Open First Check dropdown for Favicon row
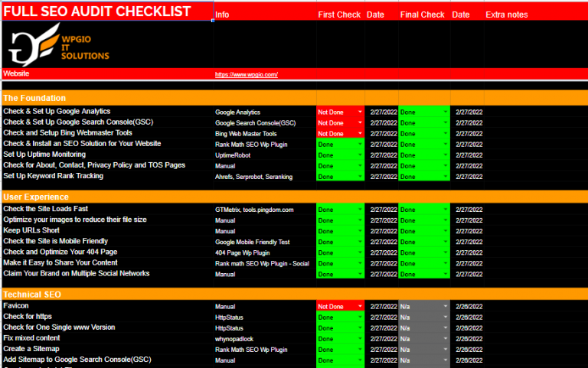 [360, 307]
